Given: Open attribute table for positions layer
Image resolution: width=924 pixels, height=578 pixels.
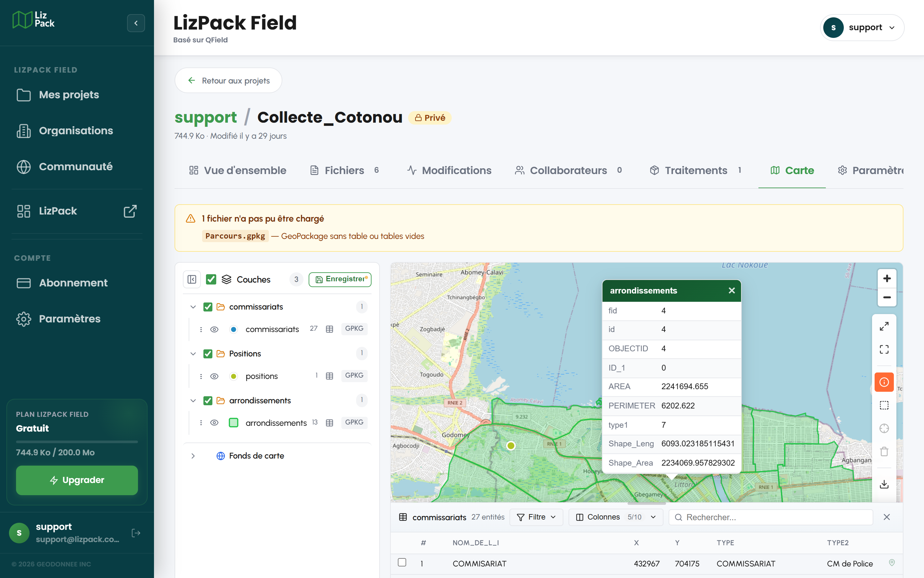Looking at the screenshot, I should click(x=329, y=376).
